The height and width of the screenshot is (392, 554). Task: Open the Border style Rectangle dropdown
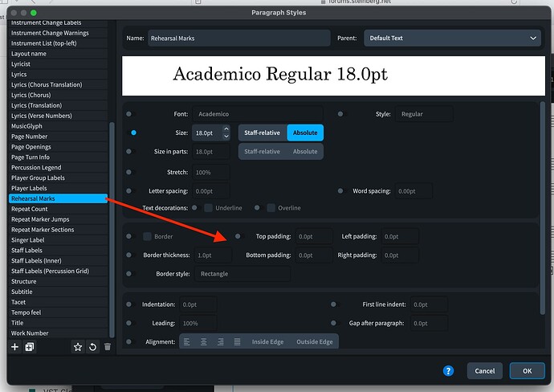click(242, 274)
